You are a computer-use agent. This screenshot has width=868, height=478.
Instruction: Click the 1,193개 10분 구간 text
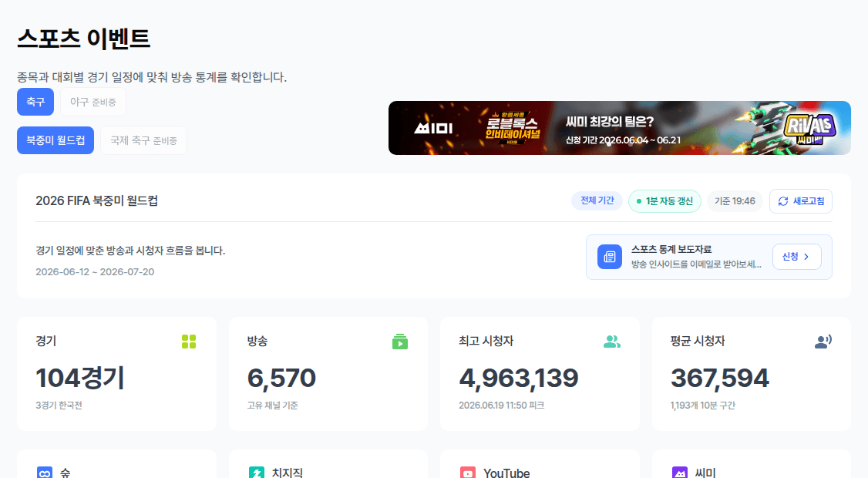click(x=702, y=406)
